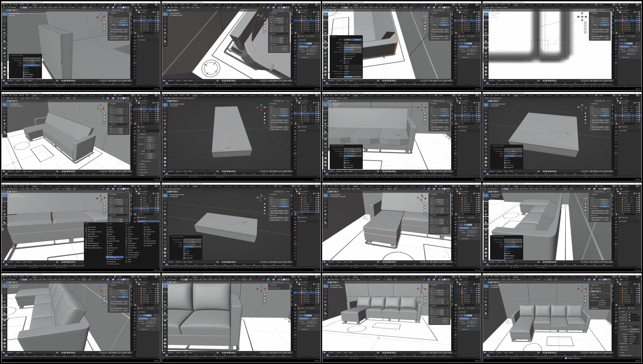Check the Origins box under Affect Only
The image size is (643, 364).
point(599,301)
